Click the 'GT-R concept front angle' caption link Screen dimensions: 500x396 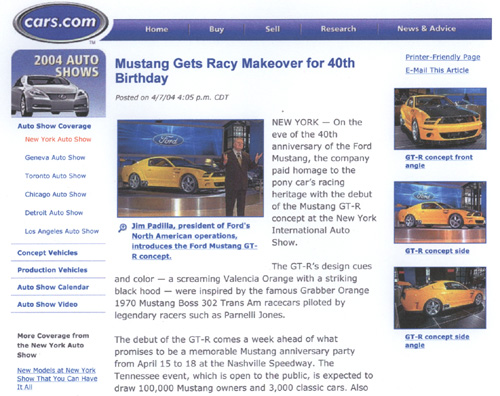click(x=439, y=161)
